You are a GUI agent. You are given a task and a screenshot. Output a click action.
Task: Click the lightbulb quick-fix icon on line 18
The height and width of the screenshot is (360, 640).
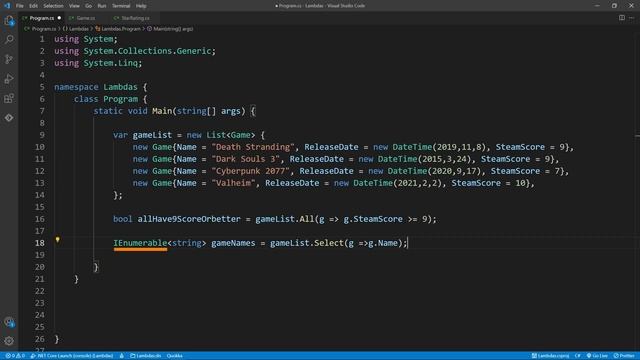(58, 240)
